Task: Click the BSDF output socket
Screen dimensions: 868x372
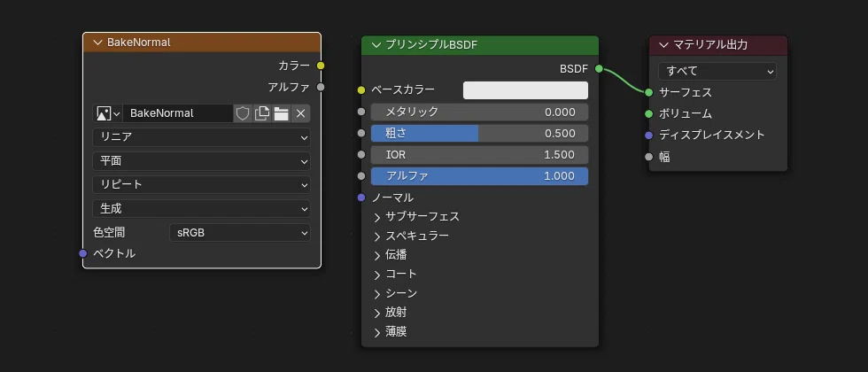Action: point(599,69)
